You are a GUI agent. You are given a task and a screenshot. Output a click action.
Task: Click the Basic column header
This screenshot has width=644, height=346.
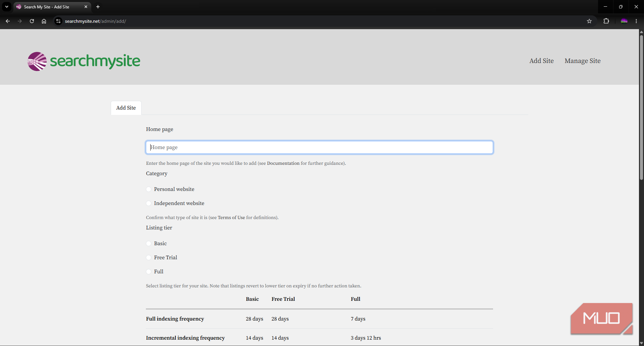(x=252, y=299)
